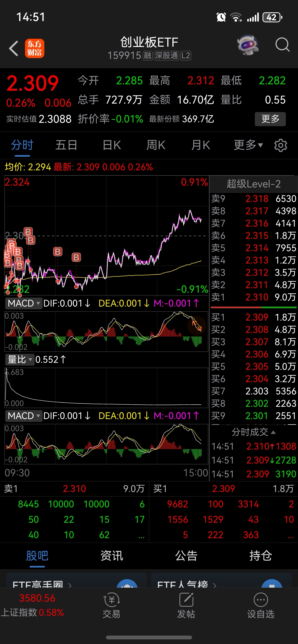Switch to the 资讯 tab
The image size is (298, 644).
(112, 556)
